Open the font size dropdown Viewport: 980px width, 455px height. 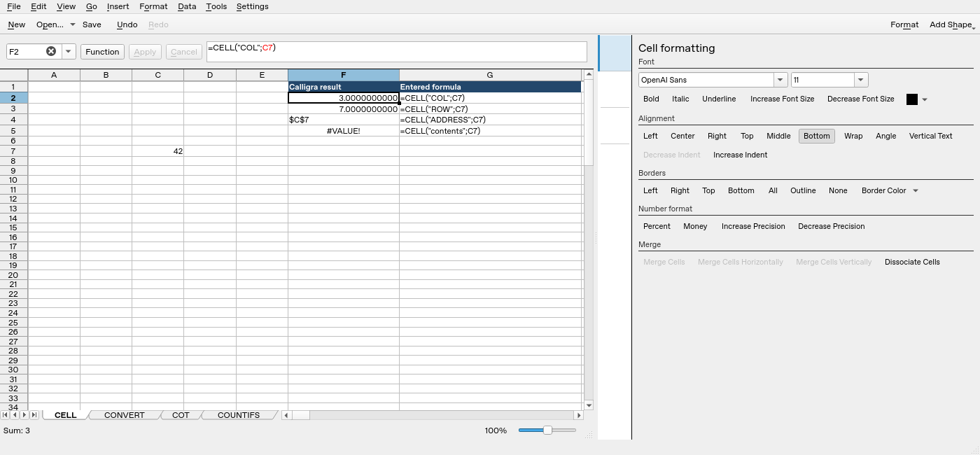[861, 80]
